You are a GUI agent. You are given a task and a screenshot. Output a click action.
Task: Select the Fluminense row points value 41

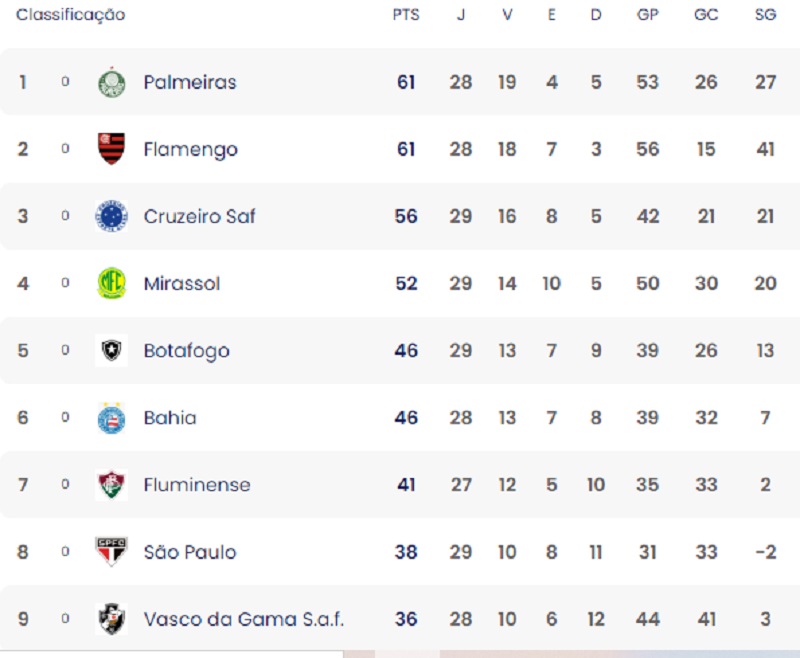click(406, 485)
